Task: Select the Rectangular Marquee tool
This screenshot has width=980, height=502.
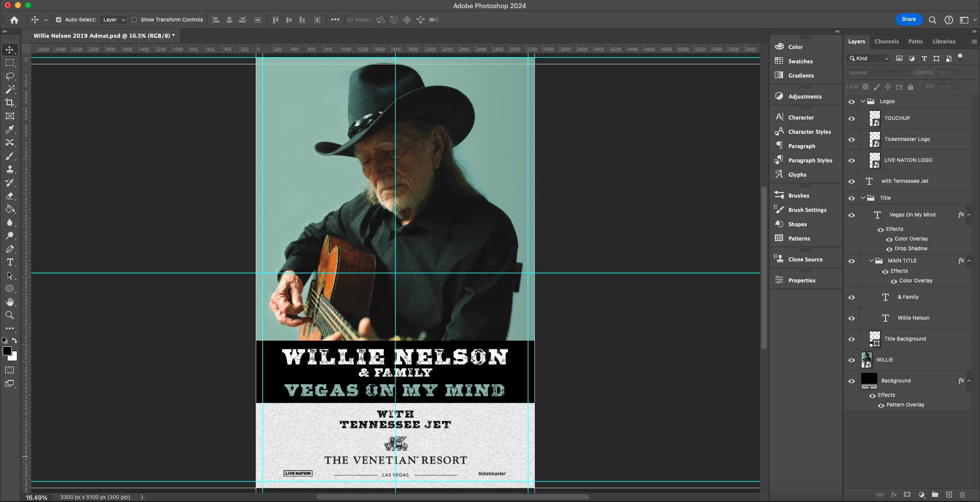Action: (10, 63)
